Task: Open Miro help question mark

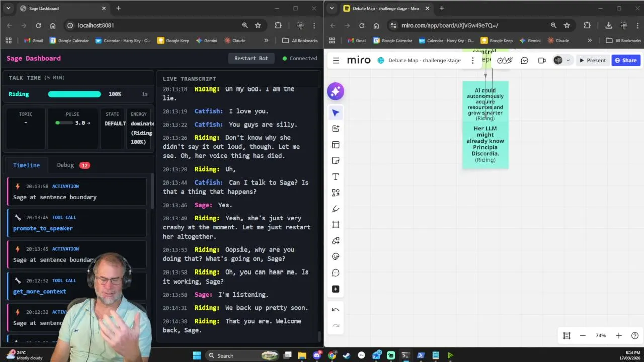Action: click(635, 336)
